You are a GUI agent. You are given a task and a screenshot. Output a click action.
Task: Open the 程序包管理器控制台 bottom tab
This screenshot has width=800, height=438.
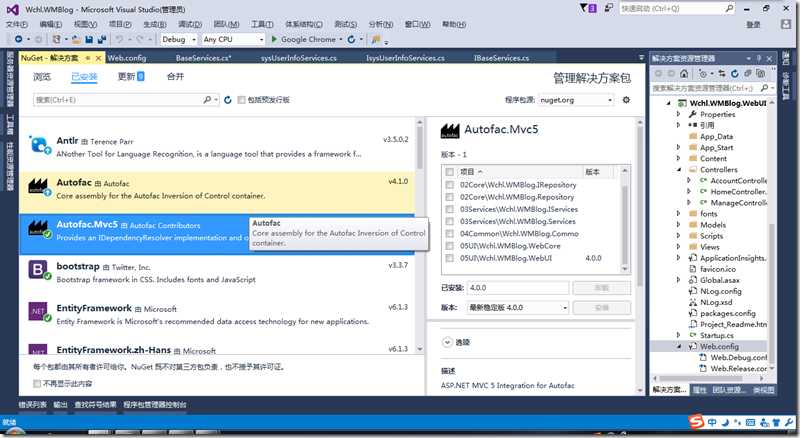point(155,405)
